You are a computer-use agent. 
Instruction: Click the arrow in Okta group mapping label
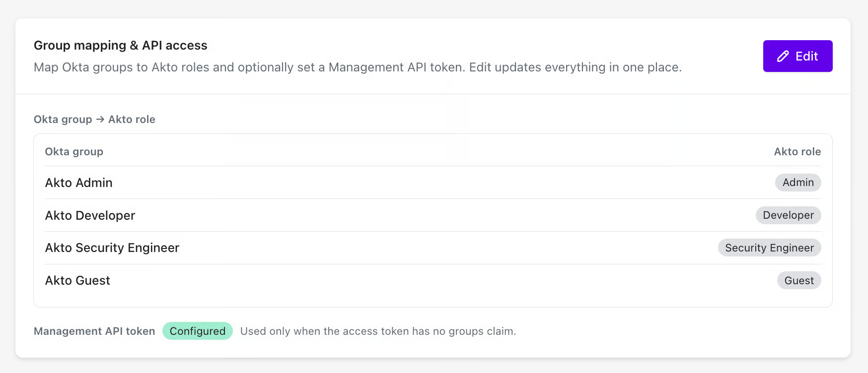click(x=100, y=120)
